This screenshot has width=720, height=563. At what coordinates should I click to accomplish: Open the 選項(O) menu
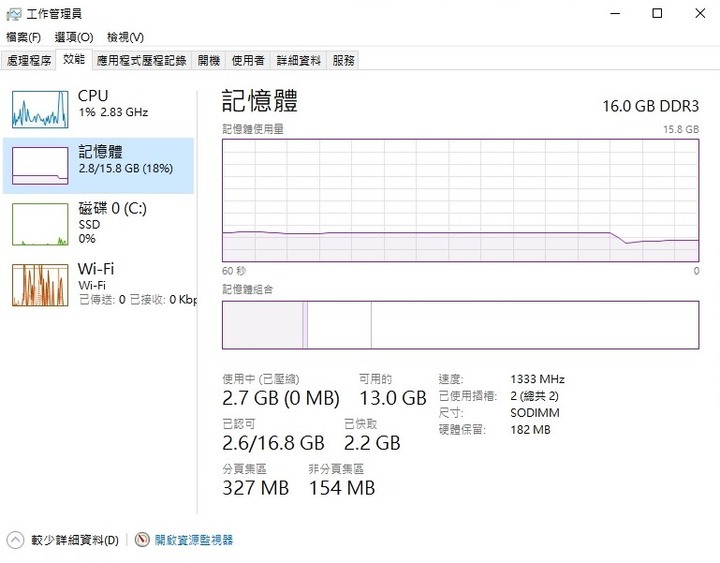[73, 37]
